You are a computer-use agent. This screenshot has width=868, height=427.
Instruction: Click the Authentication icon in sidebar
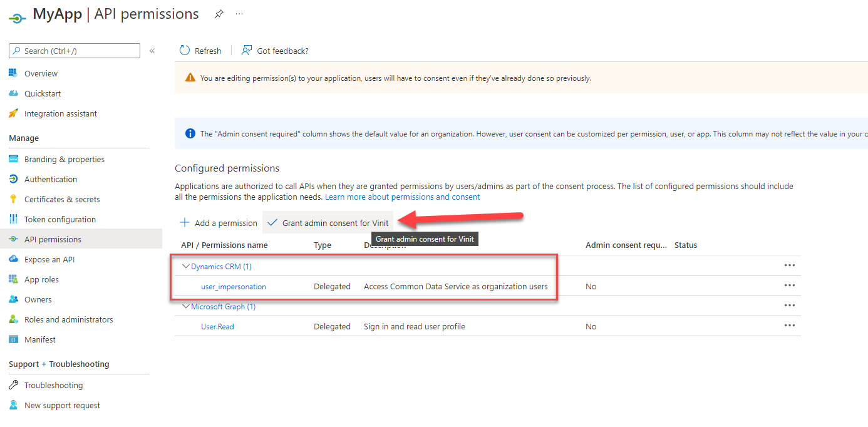13,179
